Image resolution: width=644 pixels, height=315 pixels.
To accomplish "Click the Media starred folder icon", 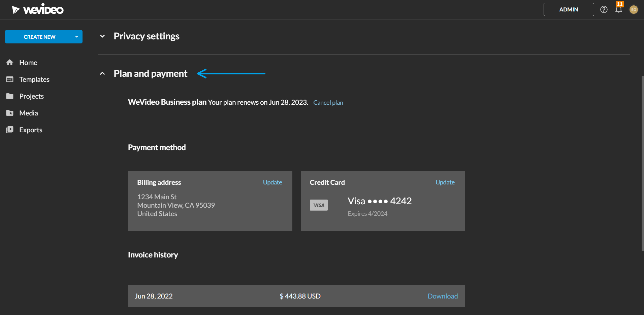I will coord(10,113).
